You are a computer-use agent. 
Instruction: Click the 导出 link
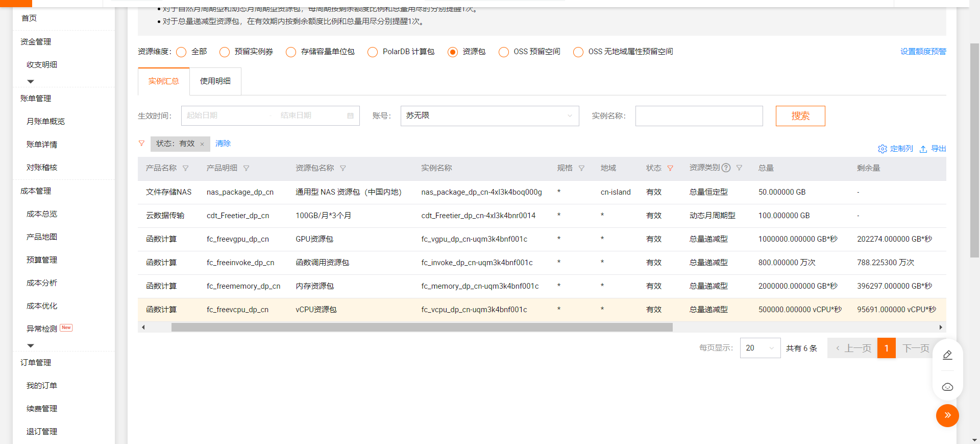(x=939, y=149)
